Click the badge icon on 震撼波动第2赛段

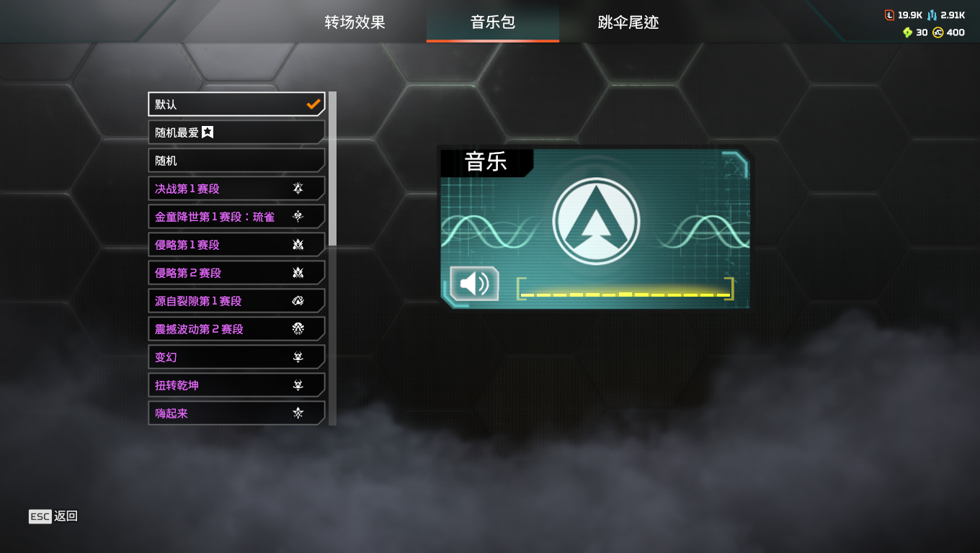[298, 329]
